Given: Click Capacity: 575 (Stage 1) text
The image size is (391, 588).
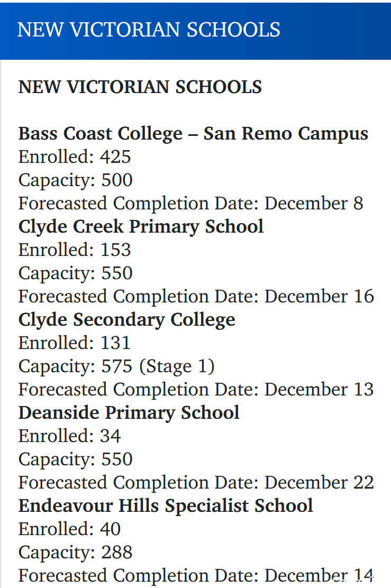Looking at the screenshot, I should pos(116,367).
